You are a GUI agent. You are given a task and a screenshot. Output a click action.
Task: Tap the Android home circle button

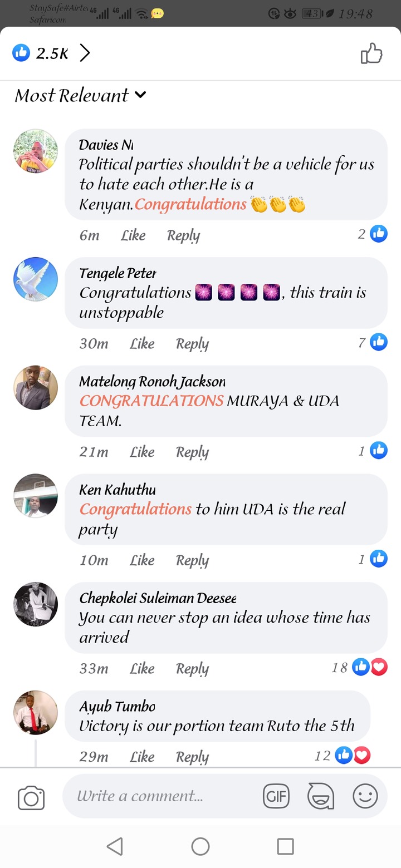coord(200,846)
